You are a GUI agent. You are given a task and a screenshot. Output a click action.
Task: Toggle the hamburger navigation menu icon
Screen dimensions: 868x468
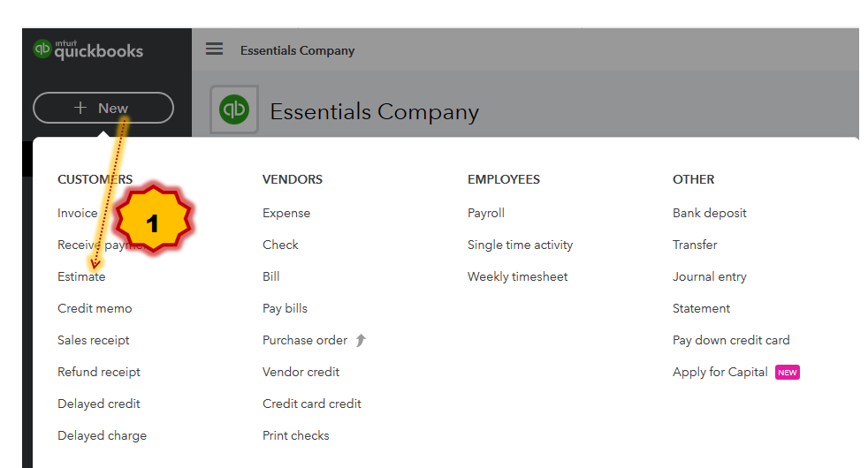214,49
